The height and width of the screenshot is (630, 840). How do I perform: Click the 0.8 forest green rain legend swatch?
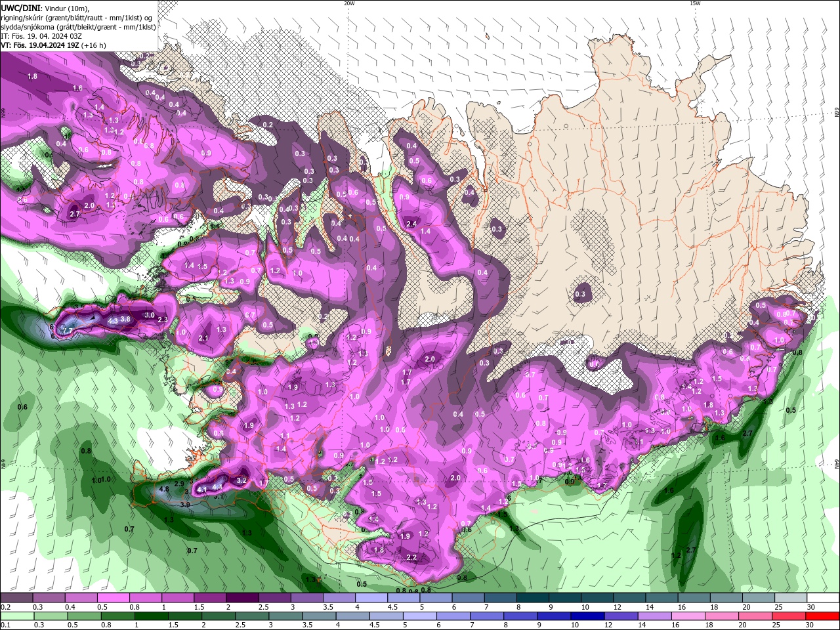tap(117, 616)
